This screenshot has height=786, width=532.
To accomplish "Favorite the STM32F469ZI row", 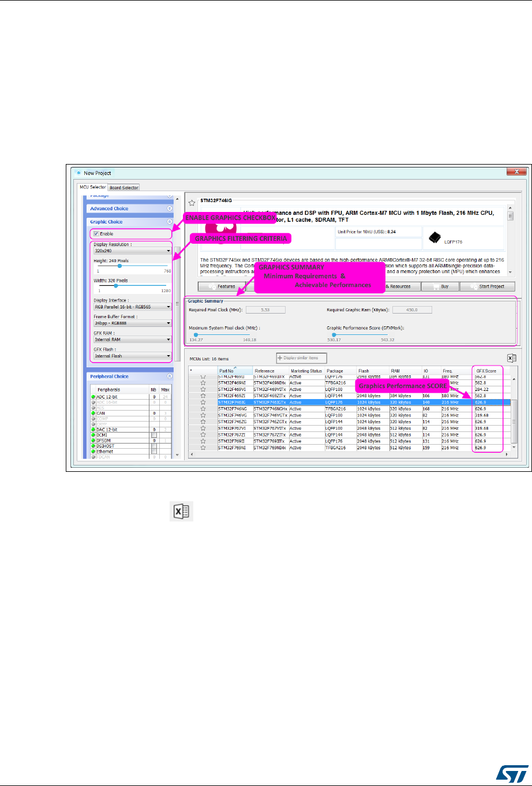I will click(203, 396).
